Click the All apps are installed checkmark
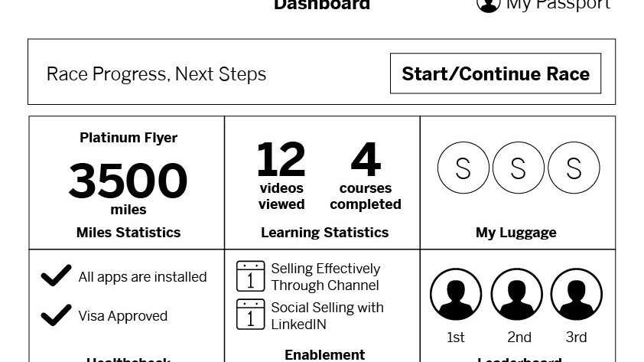 tap(57, 275)
